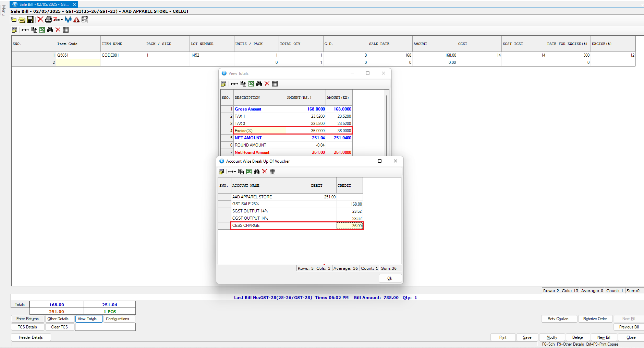Open the vertical Menu side panel

3,10
